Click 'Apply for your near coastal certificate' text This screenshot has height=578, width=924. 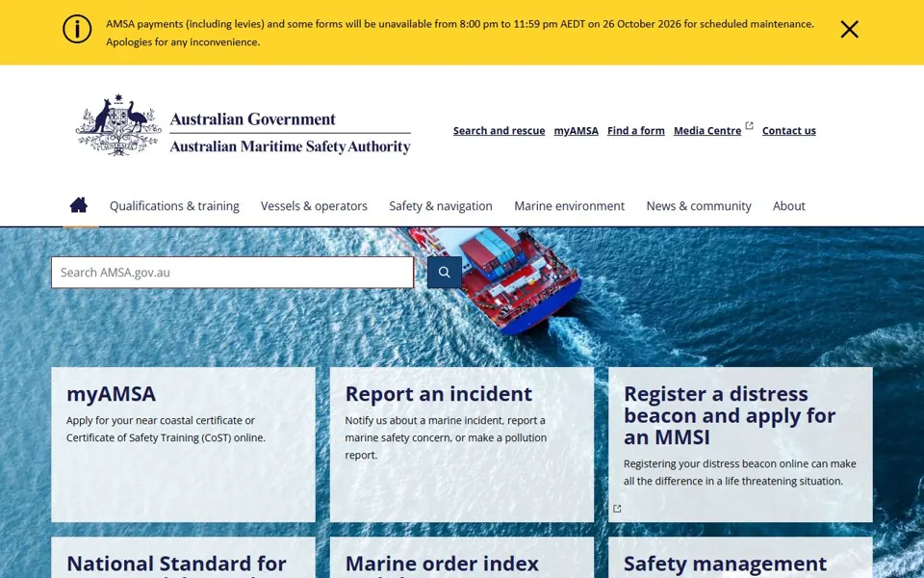click(153, 421)
